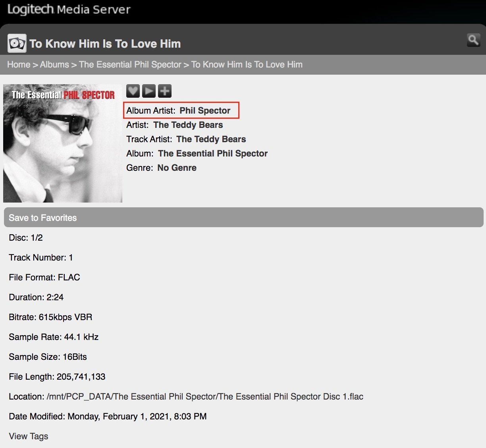Open Track Artist The Teddy Bears link
The width and height of the screenshot is (486, 448).
pyautogui.click(x=211, y=139)
